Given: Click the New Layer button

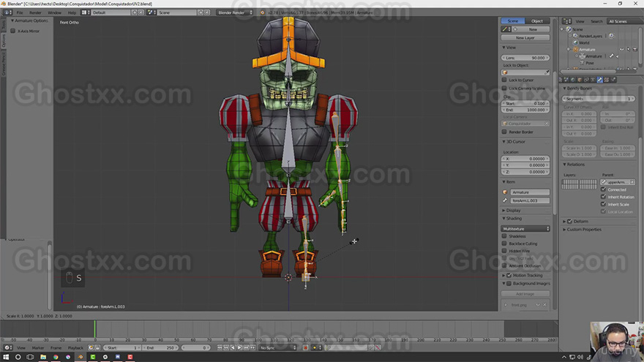Looking at the screenshot, I should coord(525,37).
